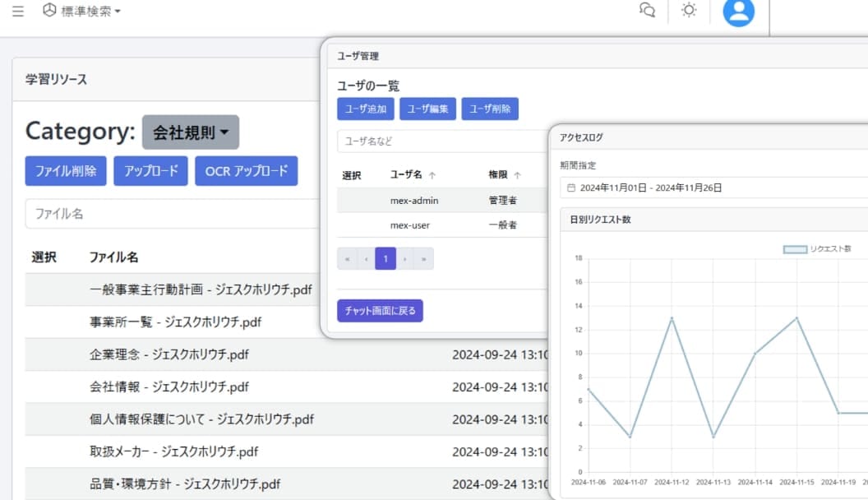Open the user profile avatar
Image resolution: width=868 pixels, height=500 pixels.
738,12
